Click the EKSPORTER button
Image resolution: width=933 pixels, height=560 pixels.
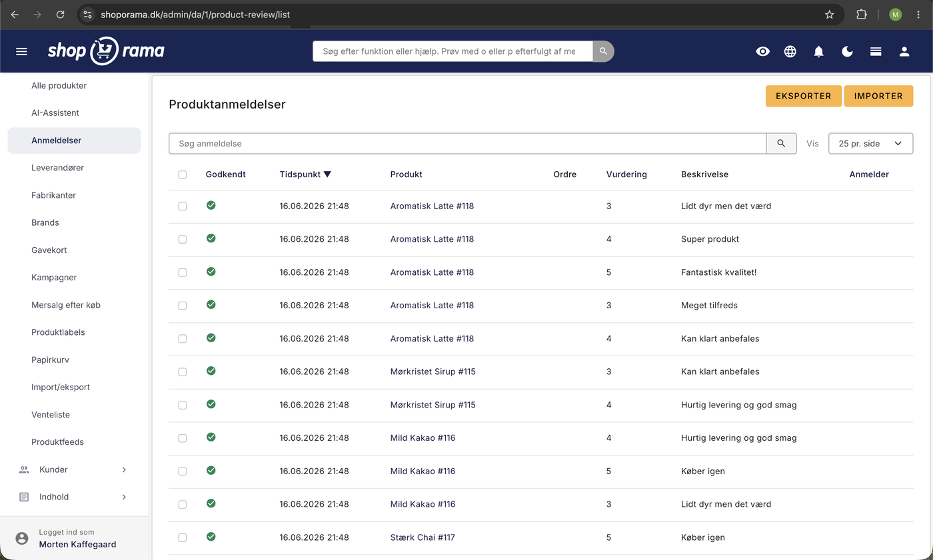click(804, 96)
